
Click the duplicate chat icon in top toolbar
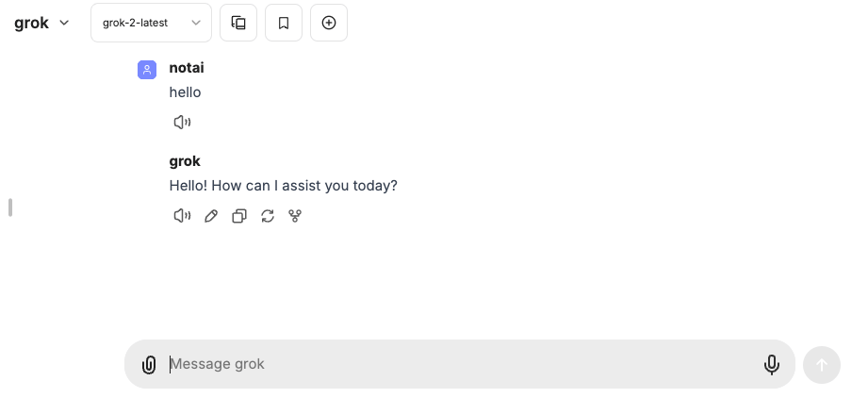238,23
